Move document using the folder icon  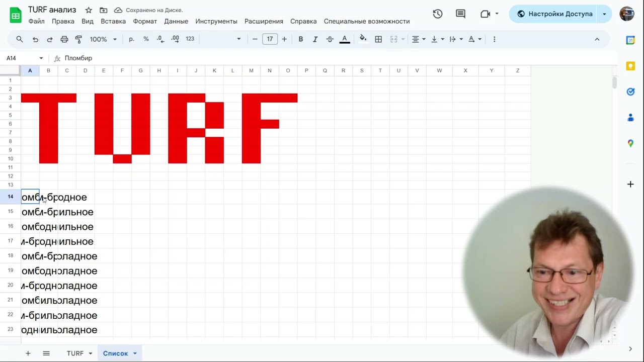click(x=104, y=10)
